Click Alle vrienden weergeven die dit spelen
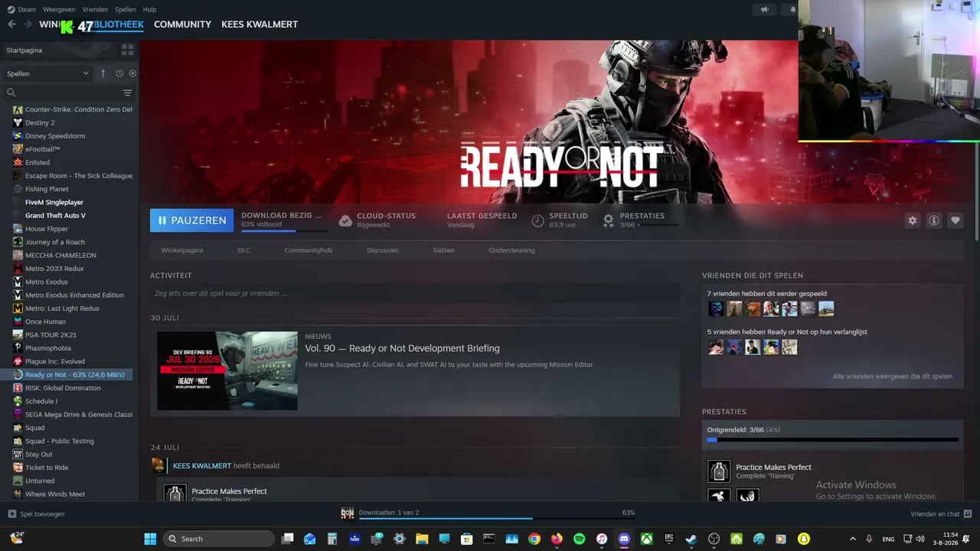This screenshot has height=551, width=980. point(893,377)
